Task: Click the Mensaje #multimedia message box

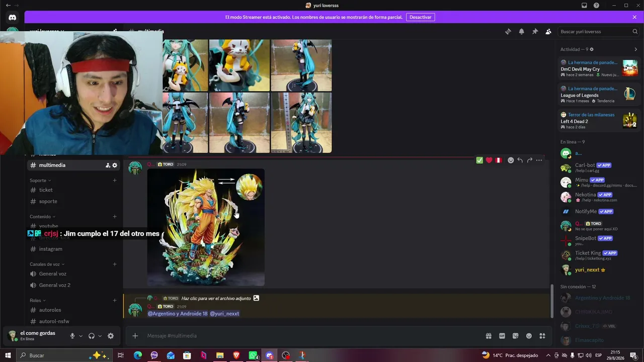Action: 312,336
